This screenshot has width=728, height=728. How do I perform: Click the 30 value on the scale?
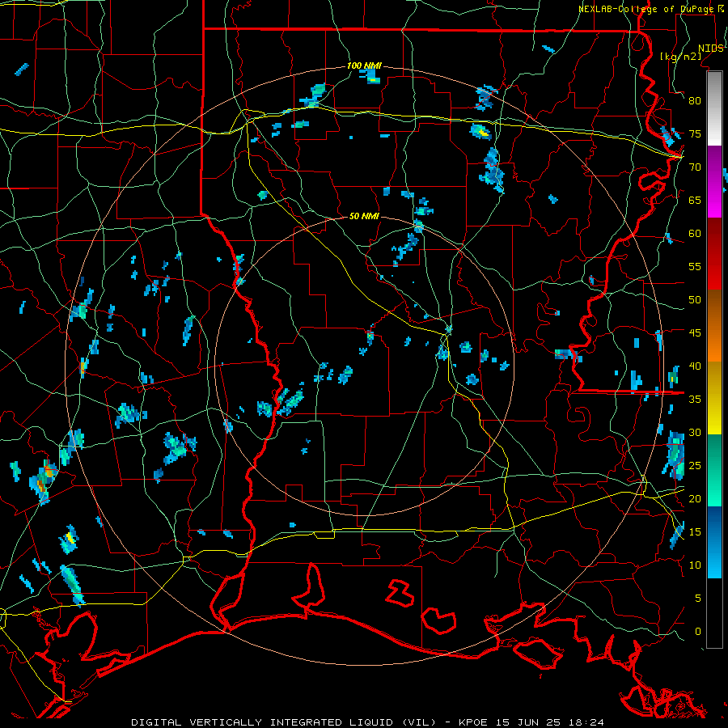click(x=695, y=433)
